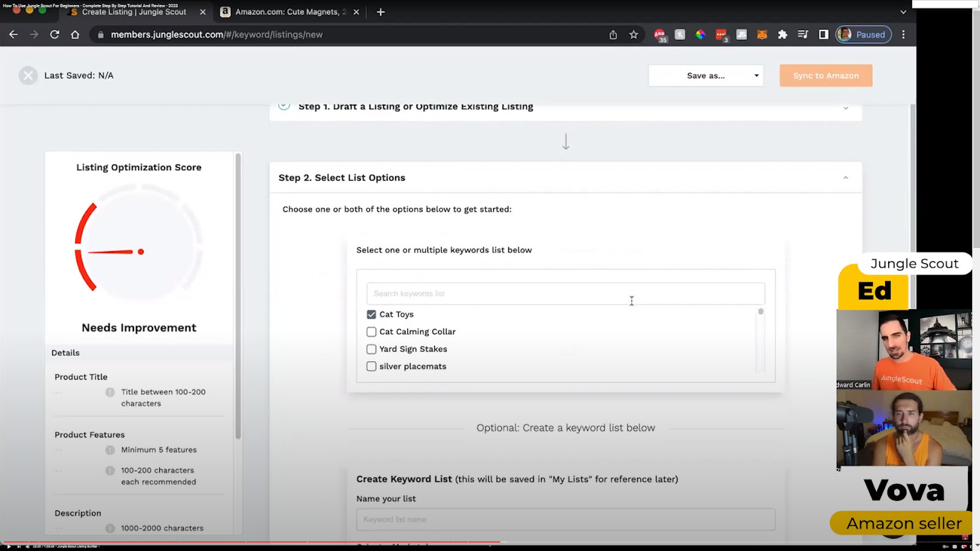Go back with the browser back arrow
Viewport: 980px width, 551px height.
pos(13,35)
